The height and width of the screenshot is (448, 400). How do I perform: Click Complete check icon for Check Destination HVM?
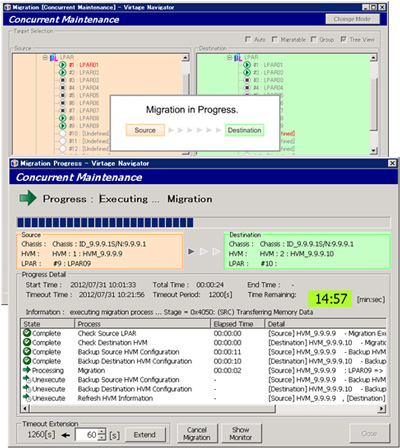pyautogui.click(x=27, y=342)
